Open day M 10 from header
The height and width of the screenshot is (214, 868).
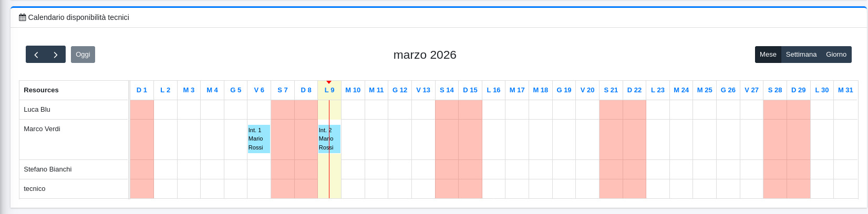(353, 90)
